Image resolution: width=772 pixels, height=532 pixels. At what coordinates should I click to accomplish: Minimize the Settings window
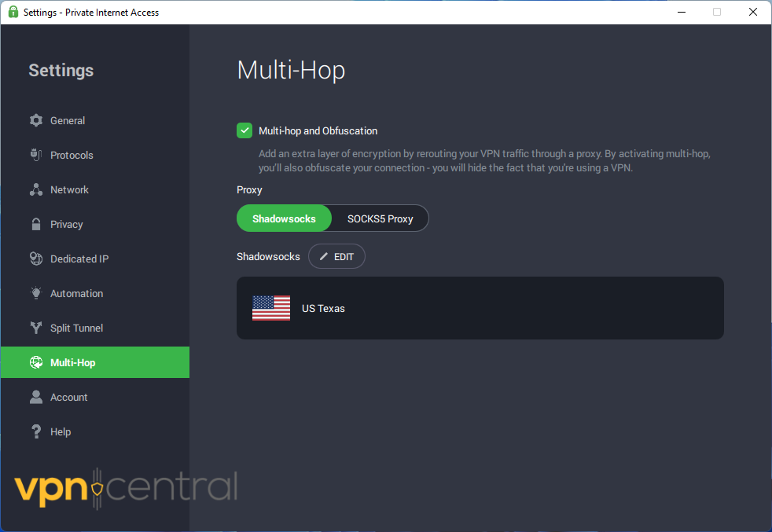click(x=681, y=12)
